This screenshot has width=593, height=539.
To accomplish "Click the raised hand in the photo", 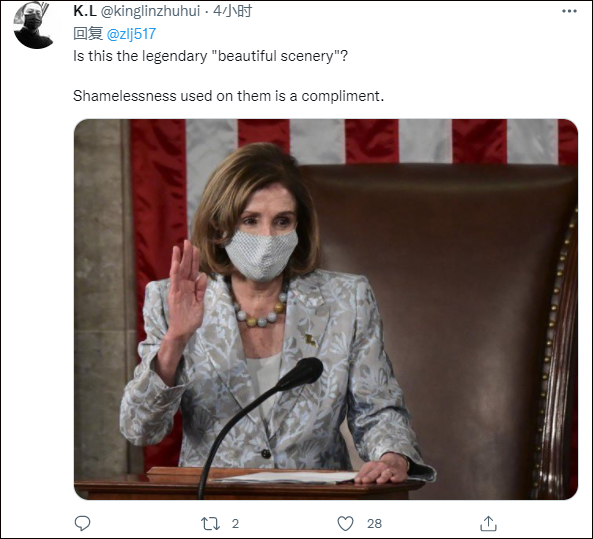I will tap(186, 287).
